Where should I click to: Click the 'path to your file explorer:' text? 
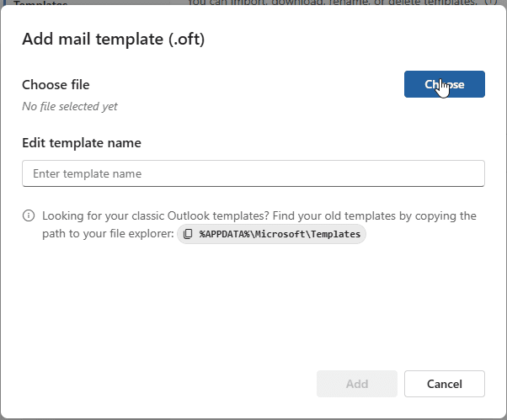[x=107, y=233]
